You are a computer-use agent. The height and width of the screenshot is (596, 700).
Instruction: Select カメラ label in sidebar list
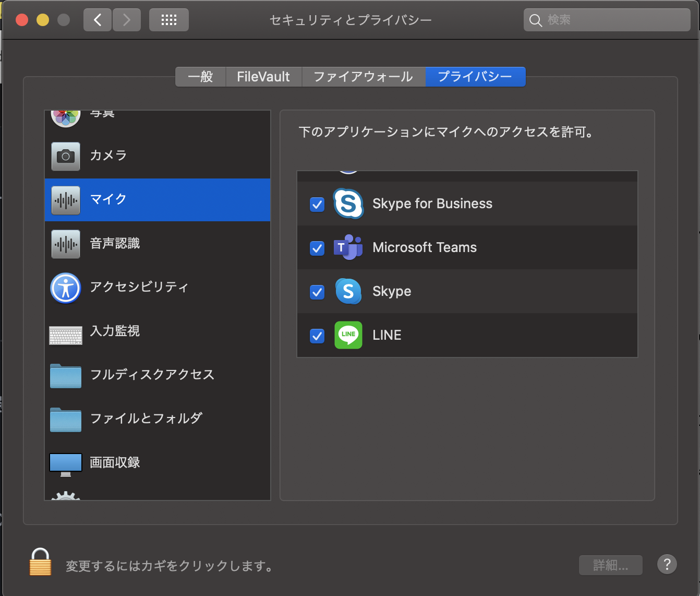pos(108,156)
